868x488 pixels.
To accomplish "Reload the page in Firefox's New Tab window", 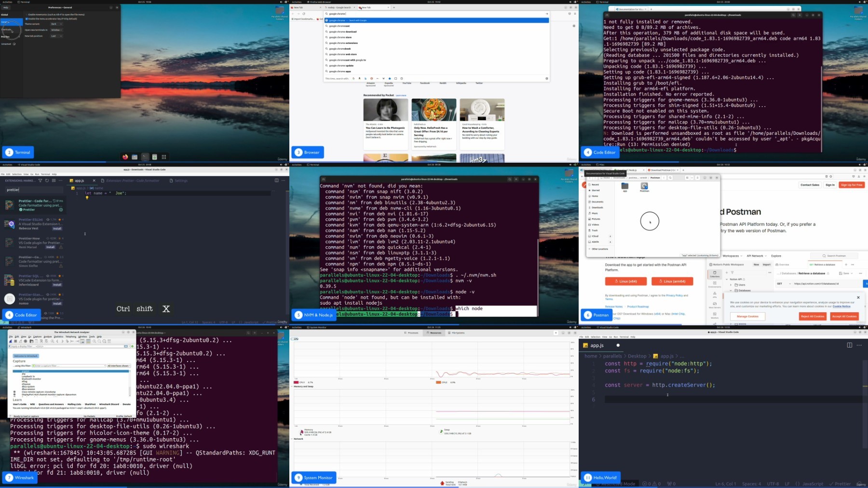I will tap(304, 14).
